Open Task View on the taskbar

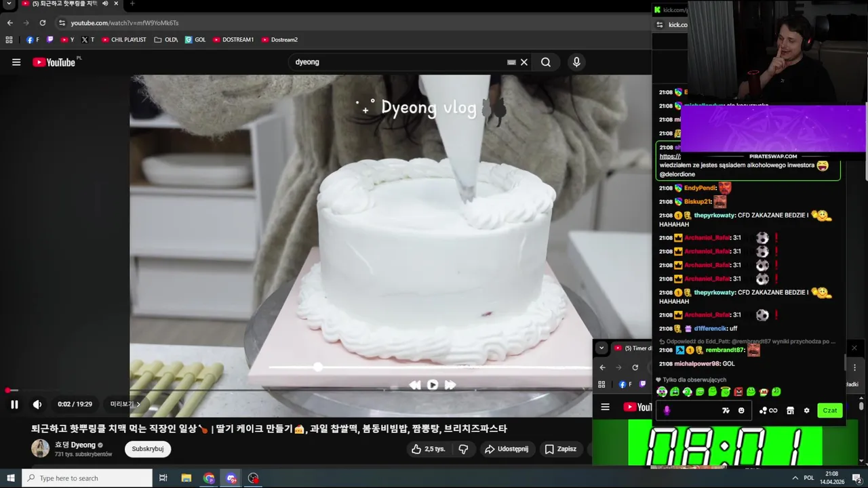pyautogui.click(x=163, y=479)
